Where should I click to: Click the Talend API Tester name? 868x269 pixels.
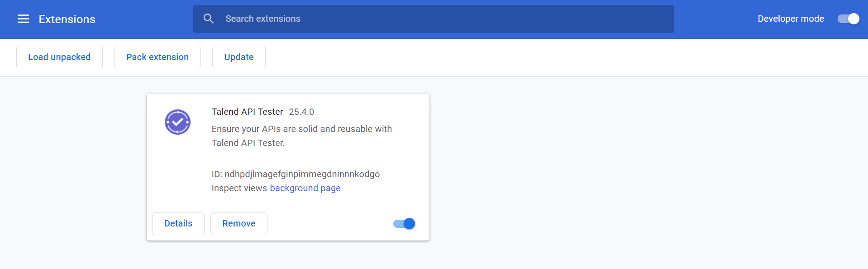[x=247, y=112]
